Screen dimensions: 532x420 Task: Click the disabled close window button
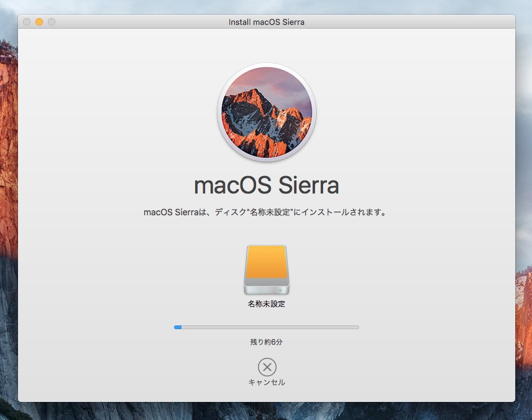[x=27, y=22]
